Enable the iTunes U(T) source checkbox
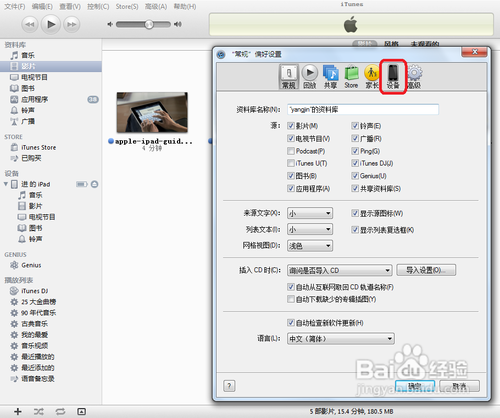The width and height of the screenshot is (500, 418). tap(291, 163)
